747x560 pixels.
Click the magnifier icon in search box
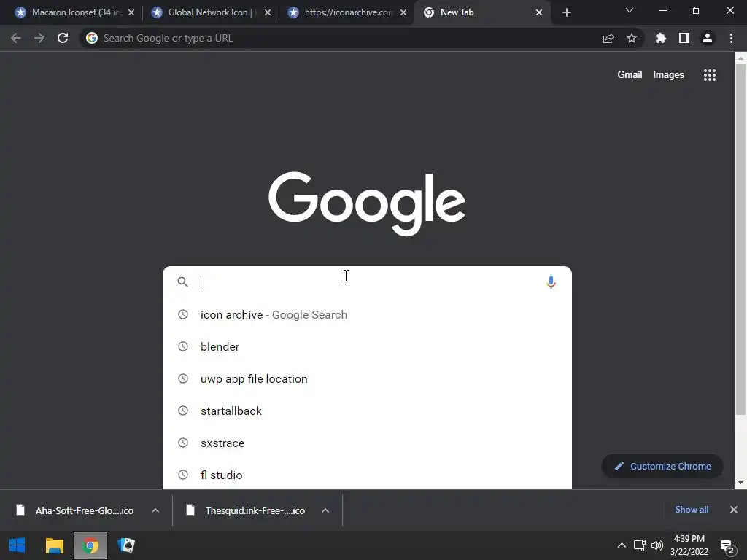[x=182, y=282]
